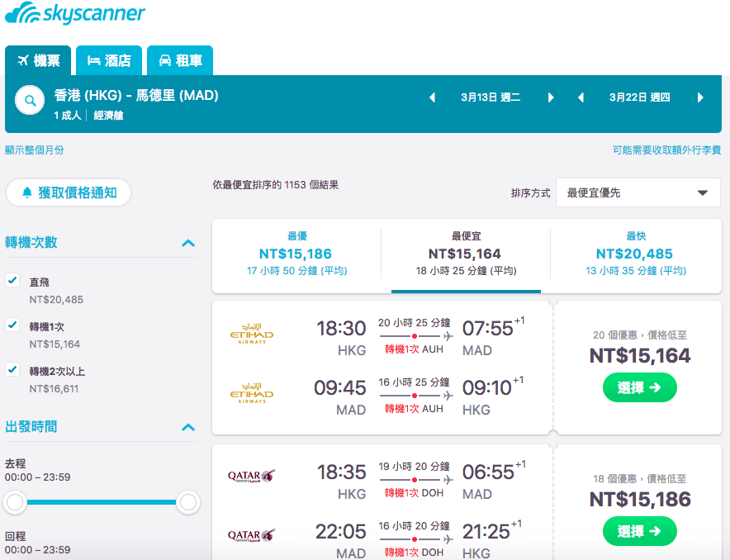Viewport: 730px width, 560px height.
Task: Collapse the 轉機次數 filter section
Action: coord(188,243)
